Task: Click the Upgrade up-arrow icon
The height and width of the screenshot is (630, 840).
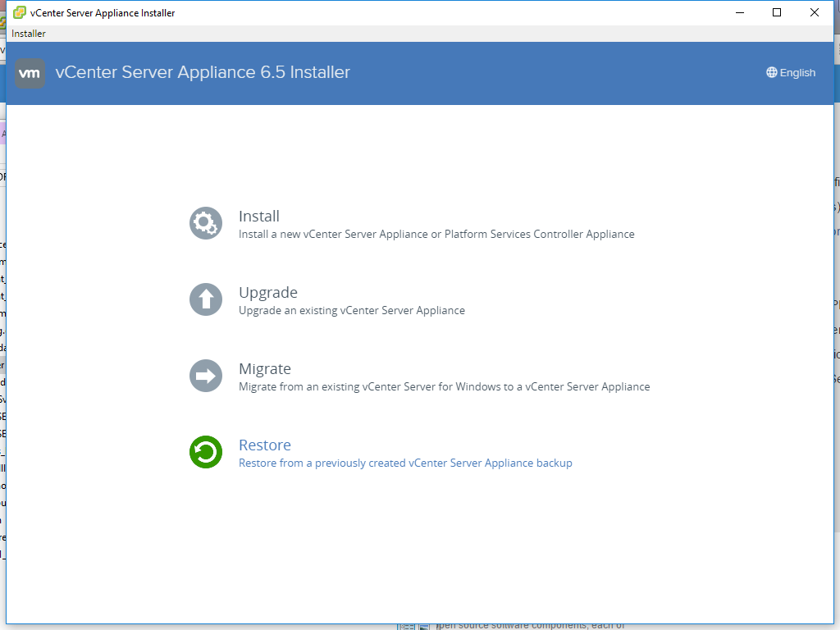Action: coord(206,299)
